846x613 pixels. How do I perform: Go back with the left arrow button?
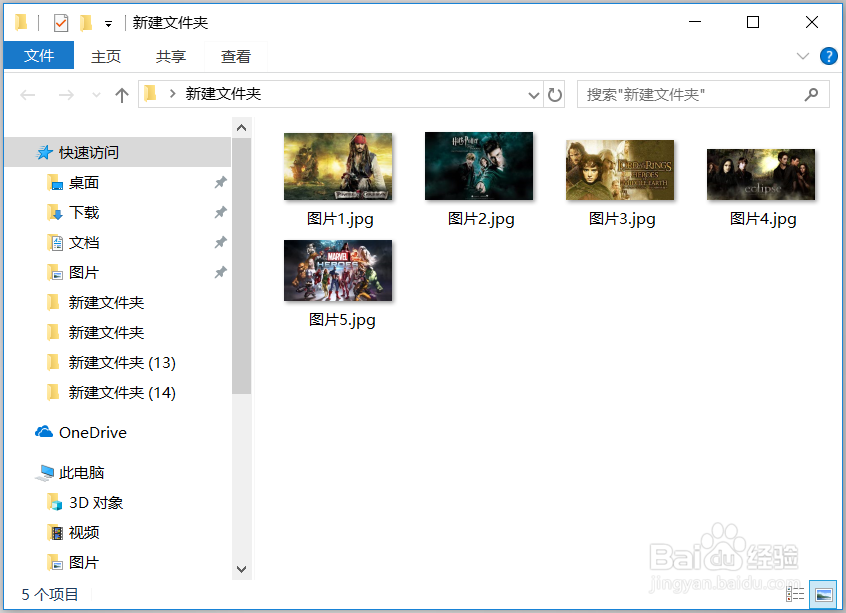click(x=28, y=96)
